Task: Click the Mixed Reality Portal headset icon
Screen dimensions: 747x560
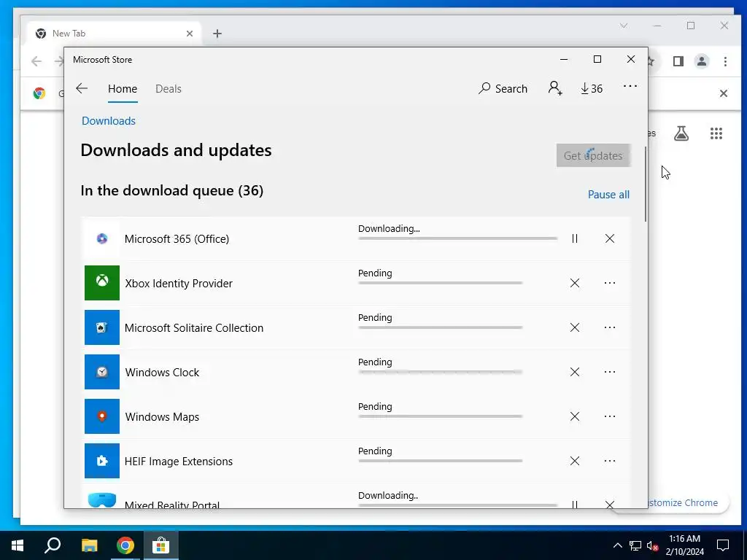Action: pos(102,500)
